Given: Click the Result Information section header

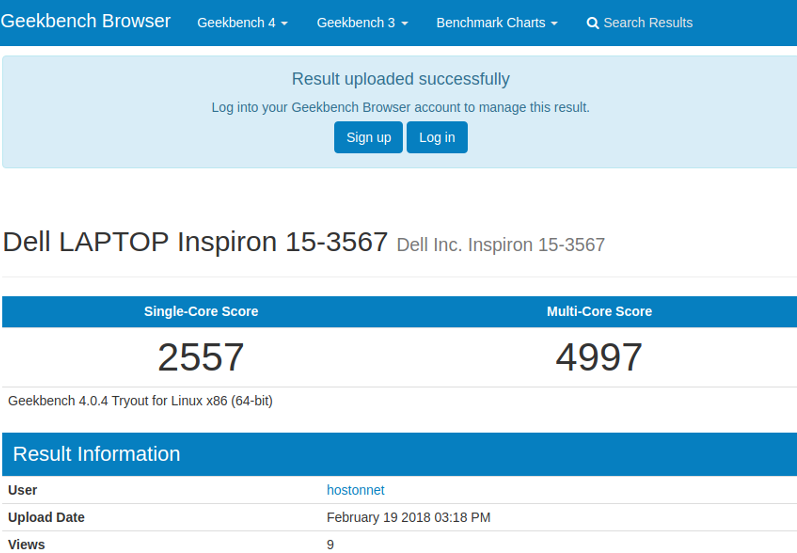Looking at the screenshot, I should (400, 454).
